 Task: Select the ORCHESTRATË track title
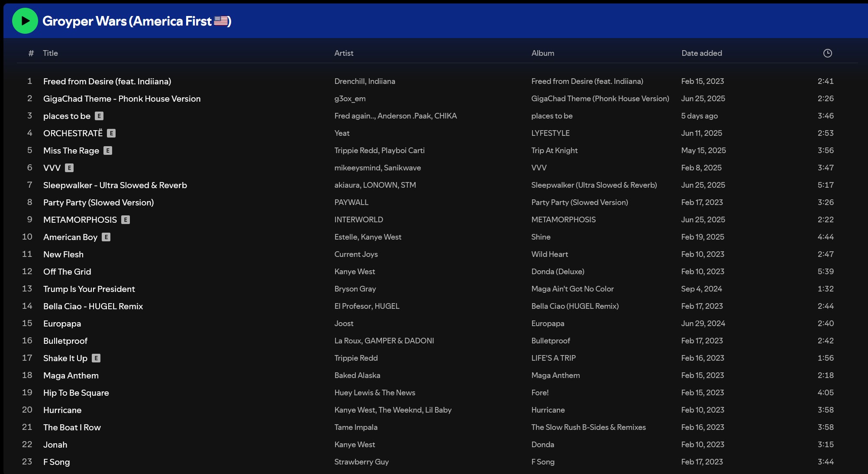(x=73, y=133)
